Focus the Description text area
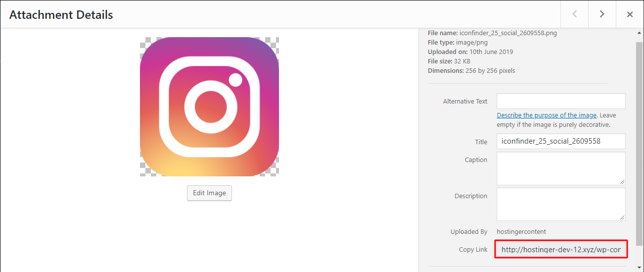Viewport: 644px width, 272px height. click(561, 204)
